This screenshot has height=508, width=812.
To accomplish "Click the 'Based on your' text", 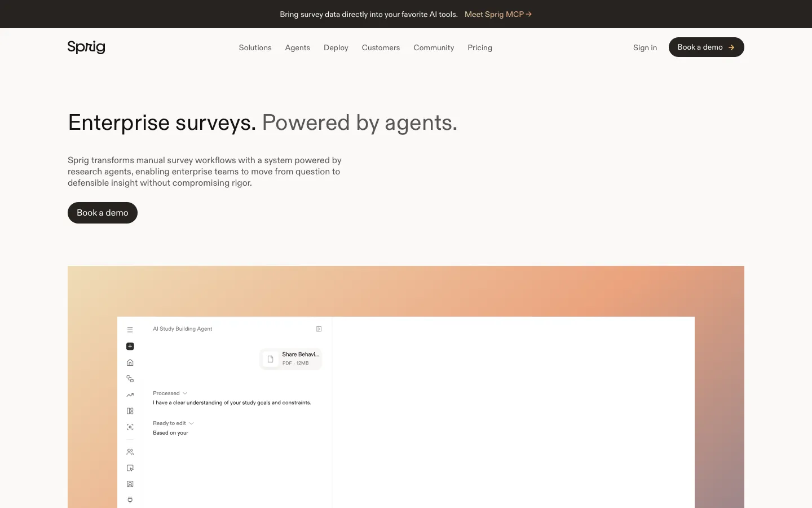I will [x=170, y=433].
